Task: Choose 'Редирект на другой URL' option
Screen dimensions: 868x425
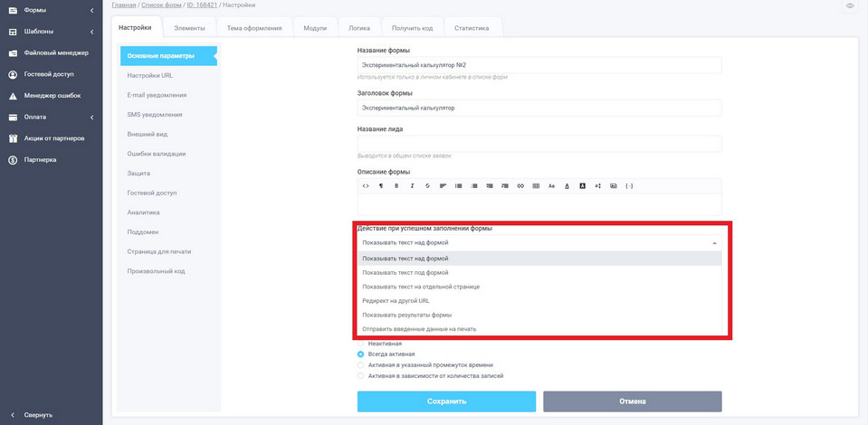Action: [396, 300]
